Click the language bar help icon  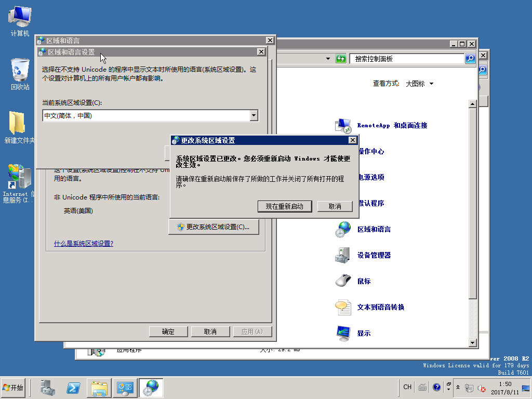tap(436, 387)
